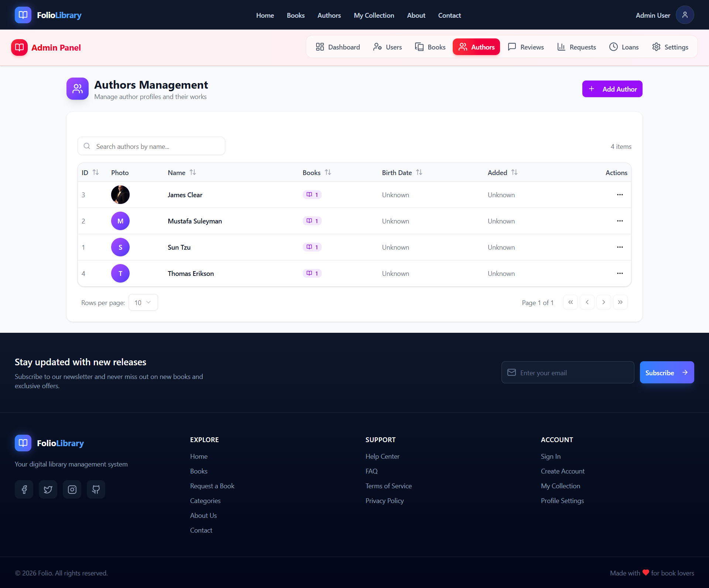Click the FolioLibrary book logo in header
709x588 pixels.
click(23, 15)
